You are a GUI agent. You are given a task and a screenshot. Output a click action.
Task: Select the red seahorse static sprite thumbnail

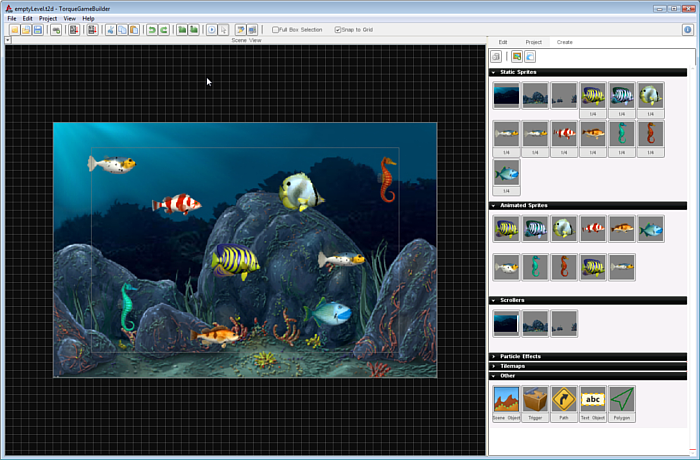tap(651, 134)
